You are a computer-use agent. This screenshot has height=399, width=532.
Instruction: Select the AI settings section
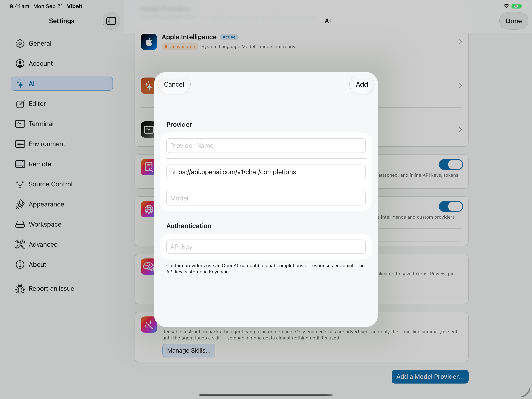[x=62, y=84]
